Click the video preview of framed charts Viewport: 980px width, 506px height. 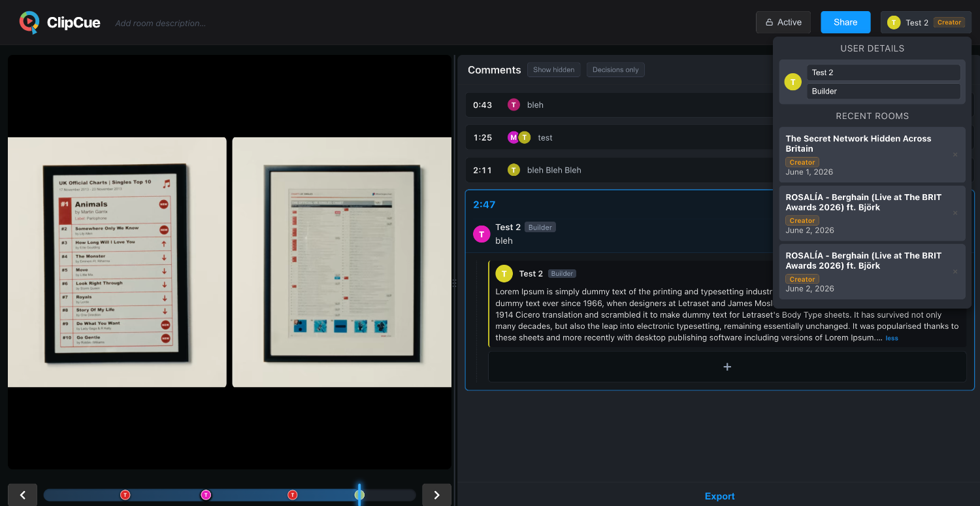[229, 262]
